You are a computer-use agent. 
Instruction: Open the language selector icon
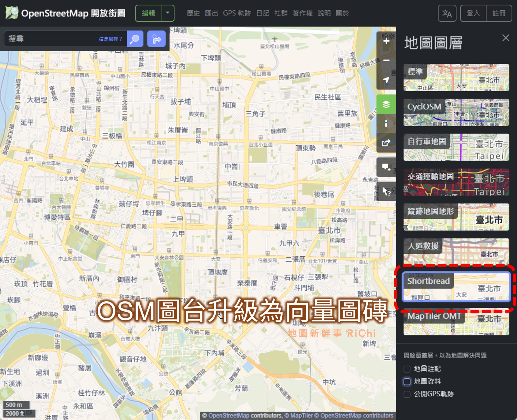tap(447, 13)
